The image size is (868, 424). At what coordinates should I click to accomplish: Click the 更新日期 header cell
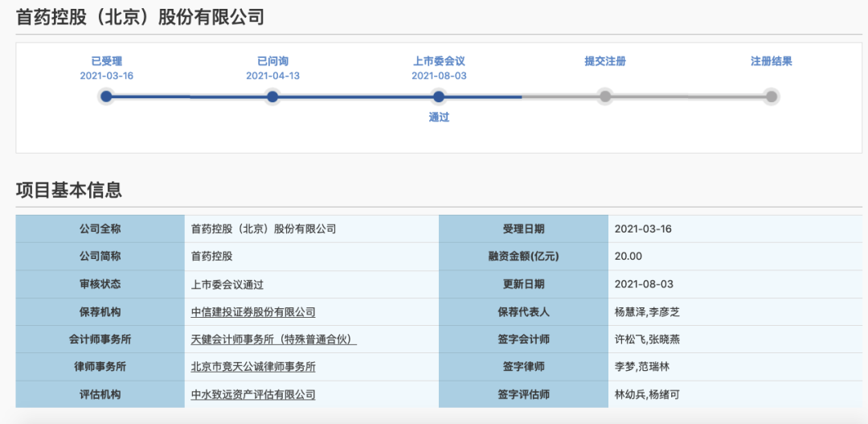[524, 284]
